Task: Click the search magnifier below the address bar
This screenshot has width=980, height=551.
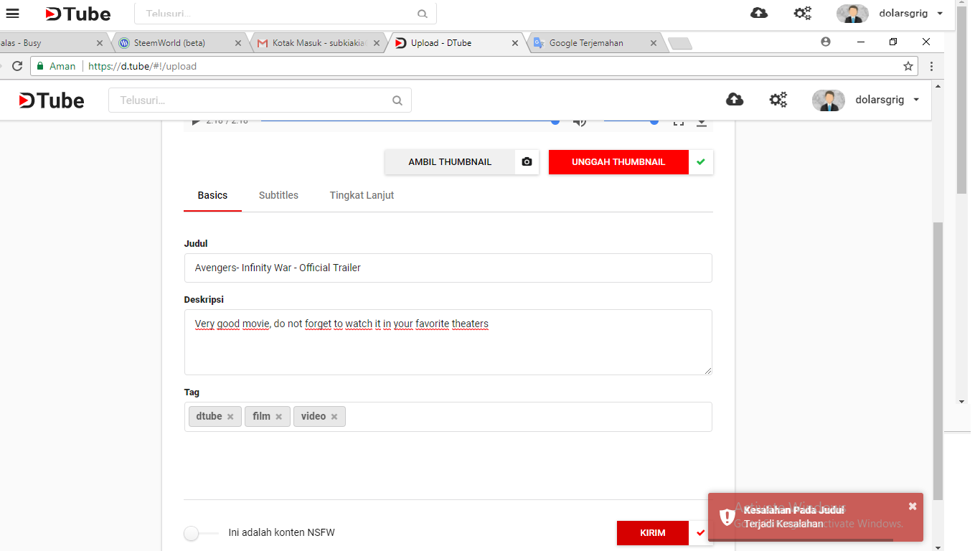Action: [397, 100]
